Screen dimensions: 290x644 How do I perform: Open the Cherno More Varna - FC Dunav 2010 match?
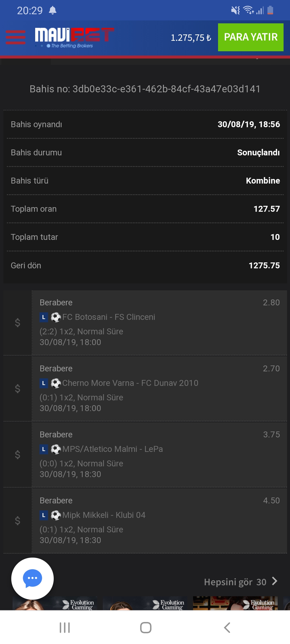click(130, 383)
